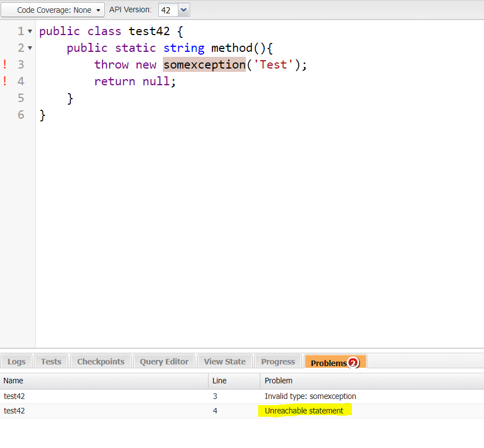Collapse the method code fold on line 2
The width and height of the screenshot is (484, 448).
[28, 48]
